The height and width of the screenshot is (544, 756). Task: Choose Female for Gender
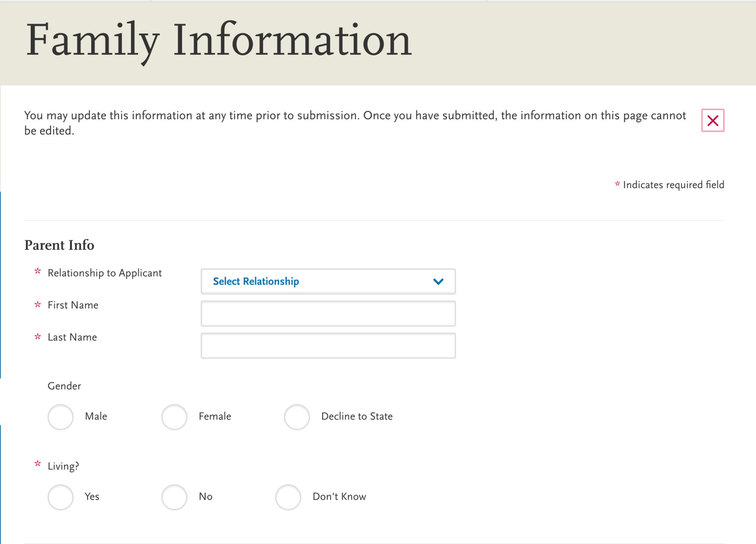(174, 417)
